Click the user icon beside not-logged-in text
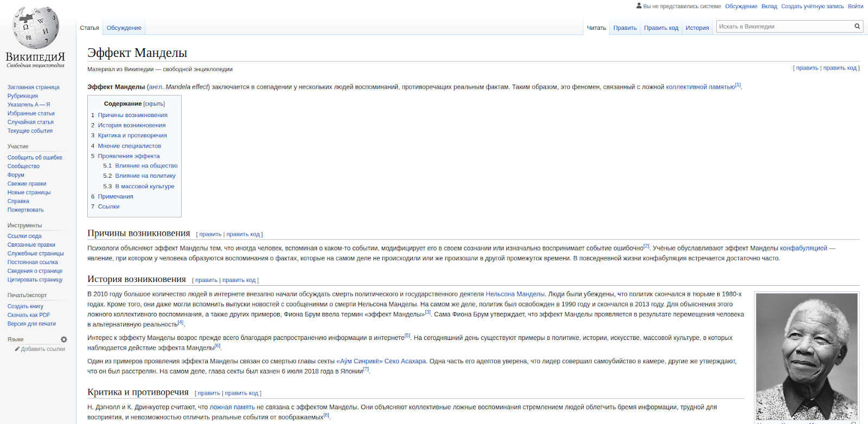Image resolution: width=868 pixels, height=424 pixels. [639, 6]
